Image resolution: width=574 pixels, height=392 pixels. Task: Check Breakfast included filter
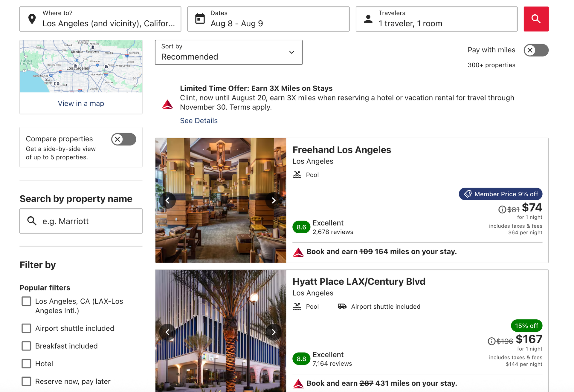[26, 346]
